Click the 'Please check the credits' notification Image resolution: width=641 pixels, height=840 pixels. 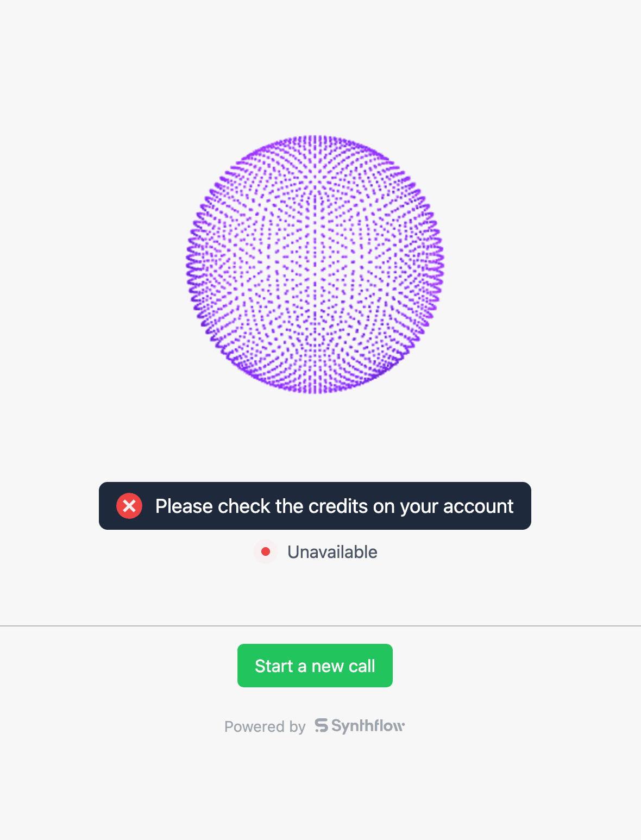pos(334,506)
